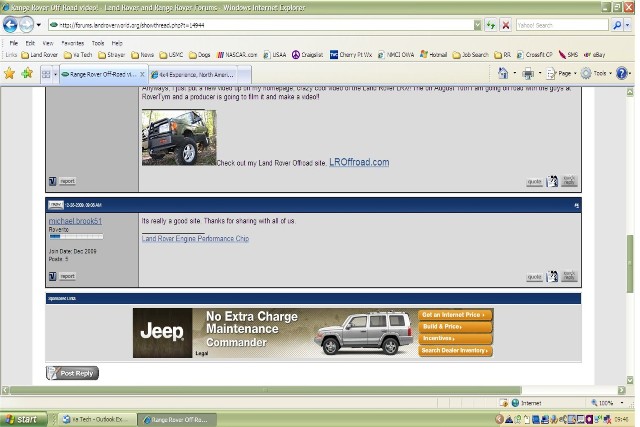Click quick reply on the michael.brook51 post

569,276
